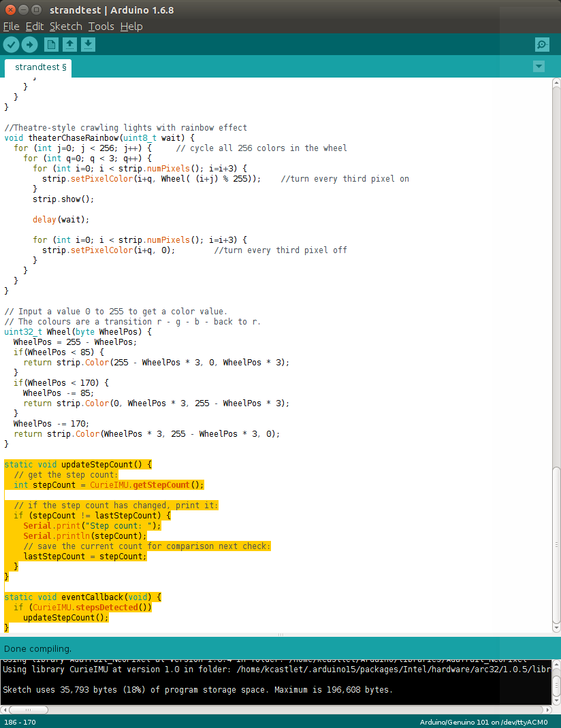This screenshot has height=728, width=561.
Task: Create a new sketch using the New icon
Action: [x=51, y=44]
